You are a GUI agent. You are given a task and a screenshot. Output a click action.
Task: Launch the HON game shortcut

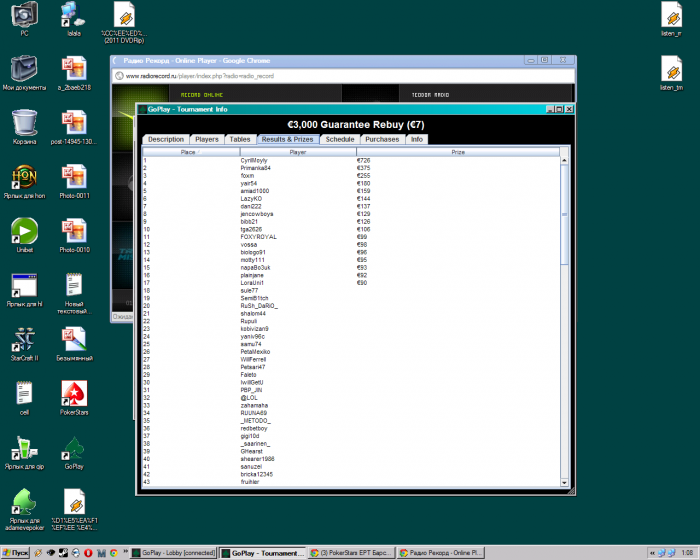(x=24, y=181)
